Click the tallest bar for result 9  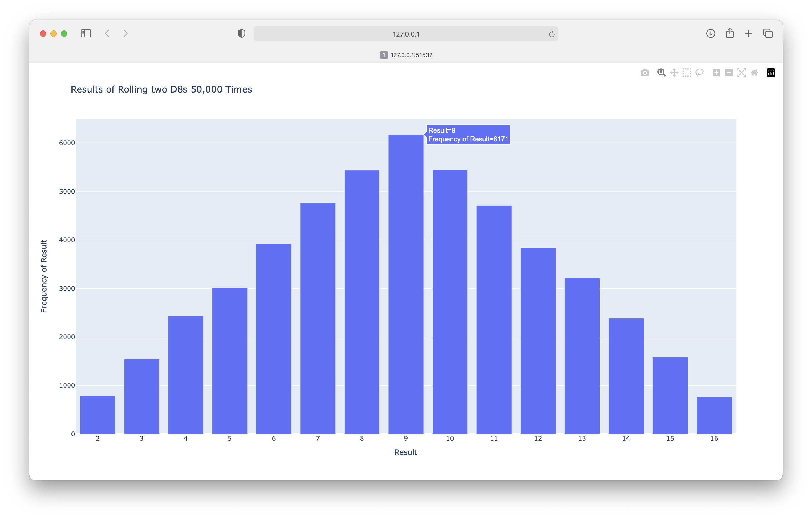[x=406, y=284]
